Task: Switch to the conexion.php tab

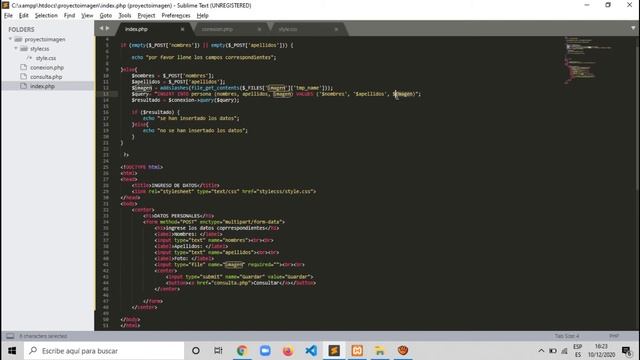Action: pyautogui.click(x=217, y=29)
